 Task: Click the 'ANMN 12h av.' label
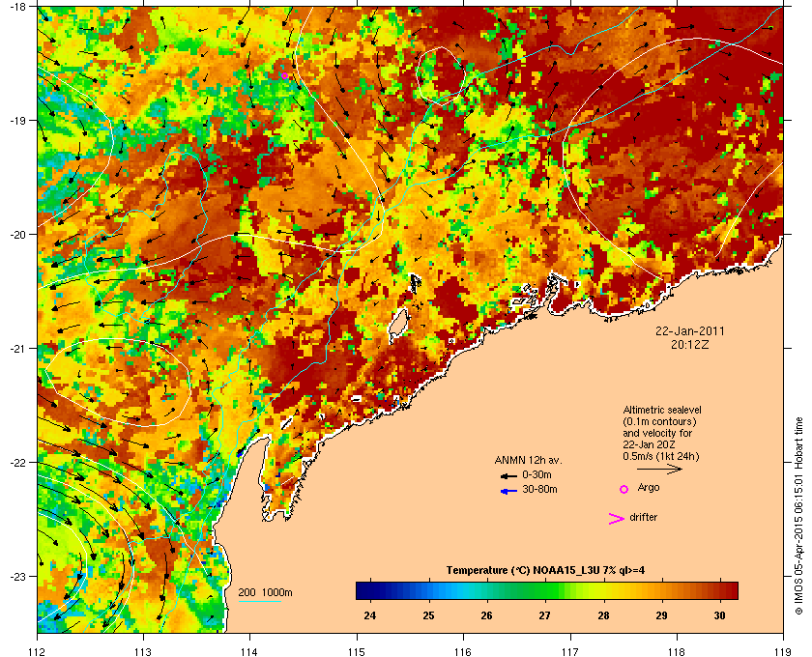[528, 460]
